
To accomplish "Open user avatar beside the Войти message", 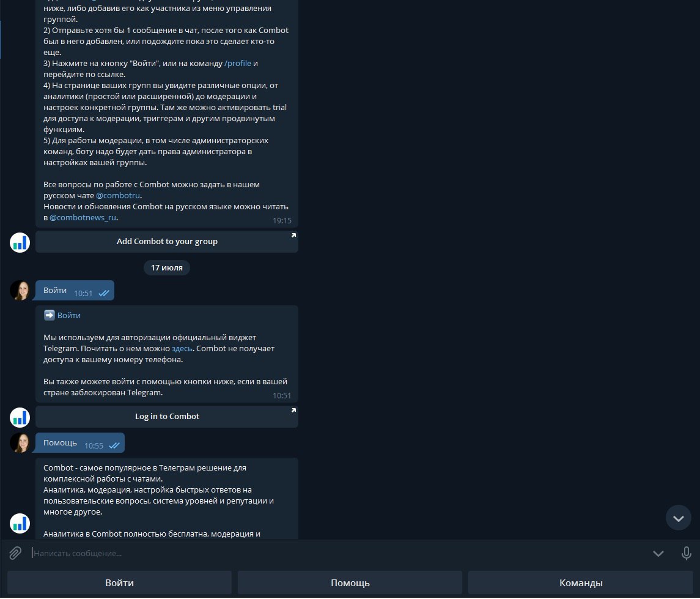I will (x=20, y=291).
